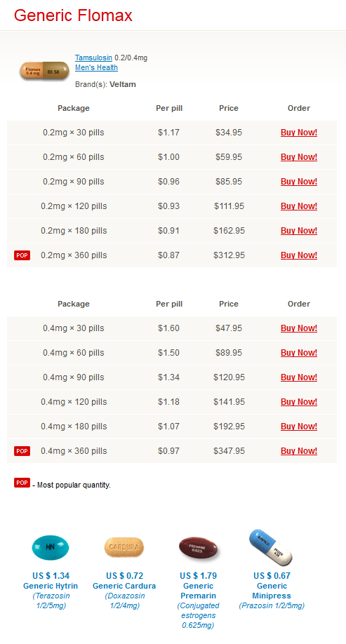
Task: Open the Generic Premarin product link
Action: [198, 591]
